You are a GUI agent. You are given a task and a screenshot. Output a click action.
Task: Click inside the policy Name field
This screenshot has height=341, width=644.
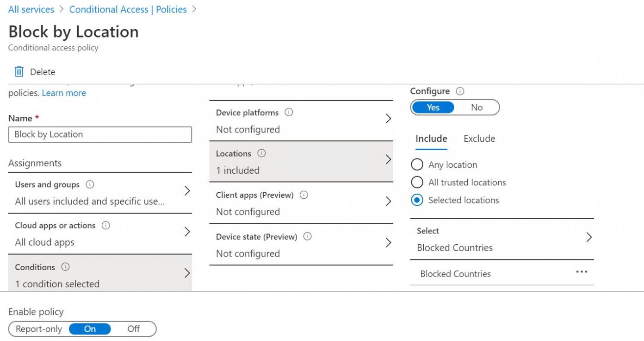[100, 134]
